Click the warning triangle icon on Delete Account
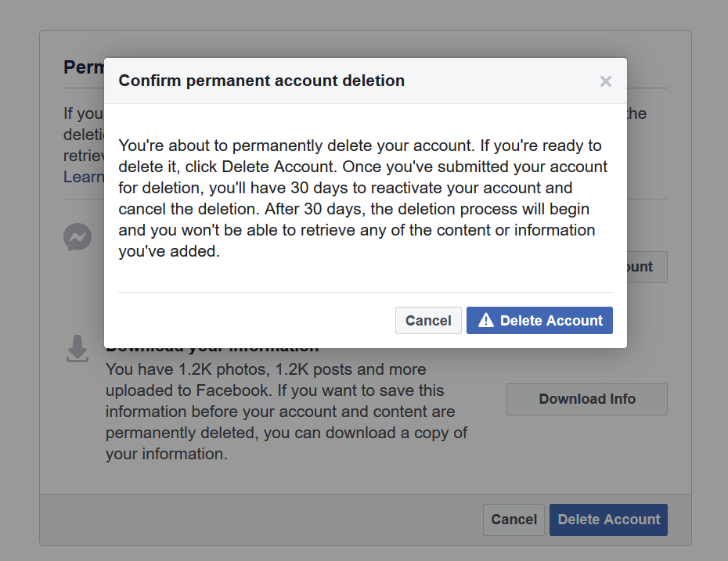 pyautogui.click(x=486, y=320)
